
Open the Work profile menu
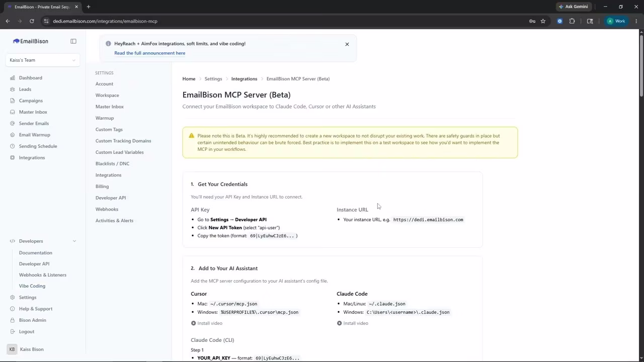[616, 21]
